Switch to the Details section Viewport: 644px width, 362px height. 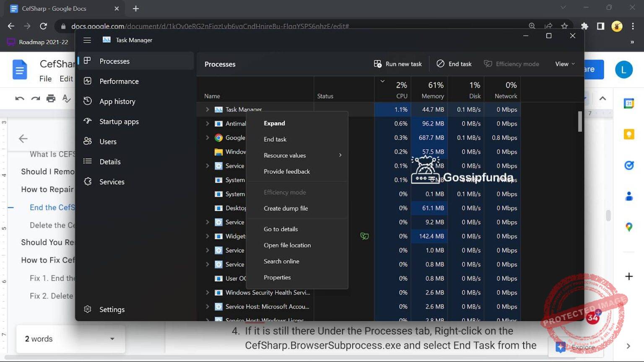point(110,161)
